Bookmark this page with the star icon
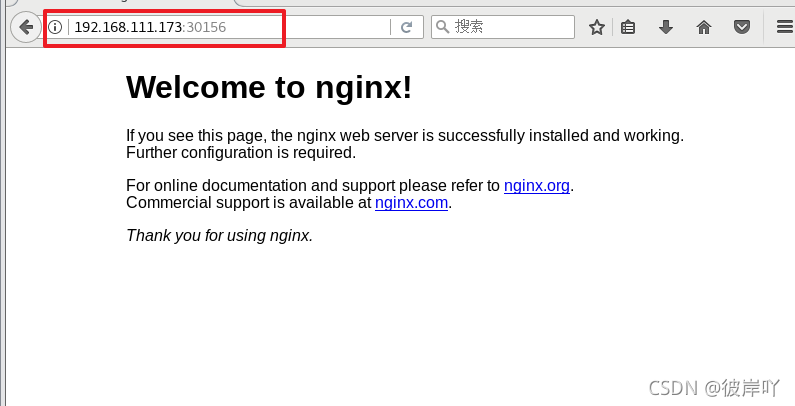 (x=597, y=27)
